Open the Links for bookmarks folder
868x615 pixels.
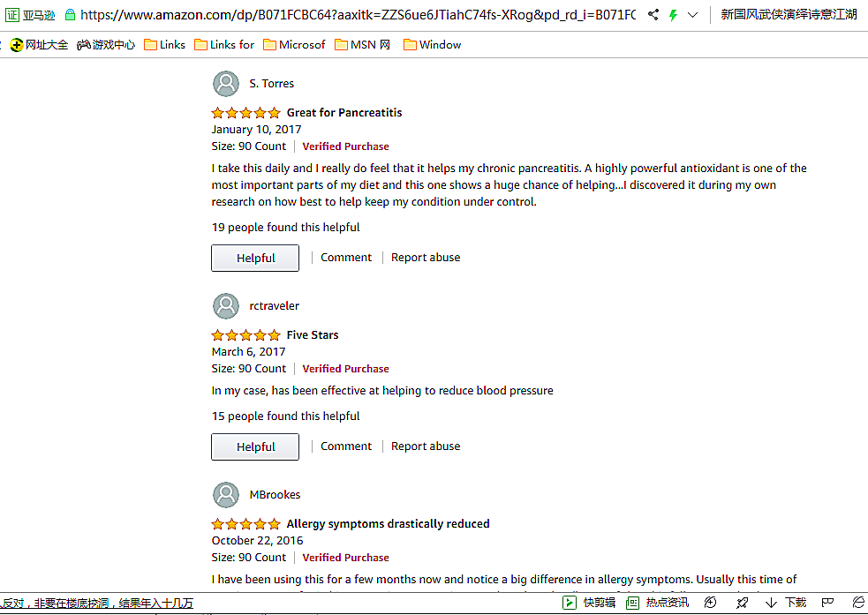(x=224, y=45)
